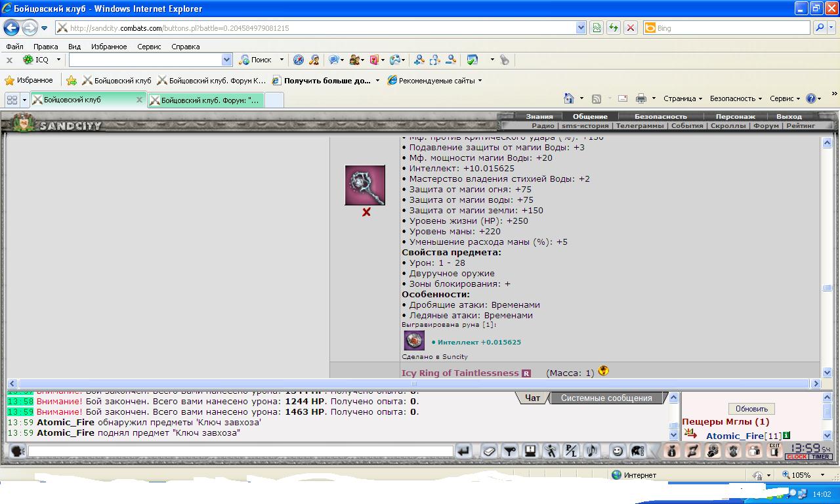Click the Выход game menu item
Image resolution: width=840 pixels, height=504 pixels.
789,116
